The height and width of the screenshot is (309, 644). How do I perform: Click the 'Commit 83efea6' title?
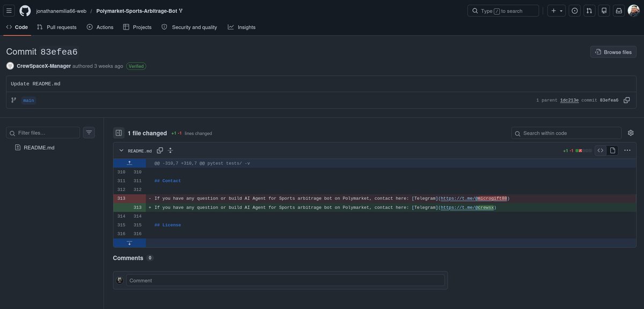(42, 52)
